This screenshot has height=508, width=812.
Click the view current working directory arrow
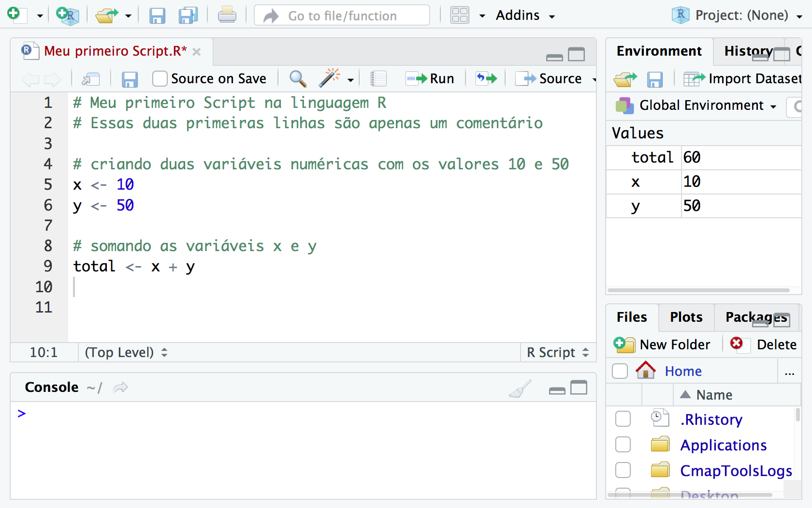(120, 388)
